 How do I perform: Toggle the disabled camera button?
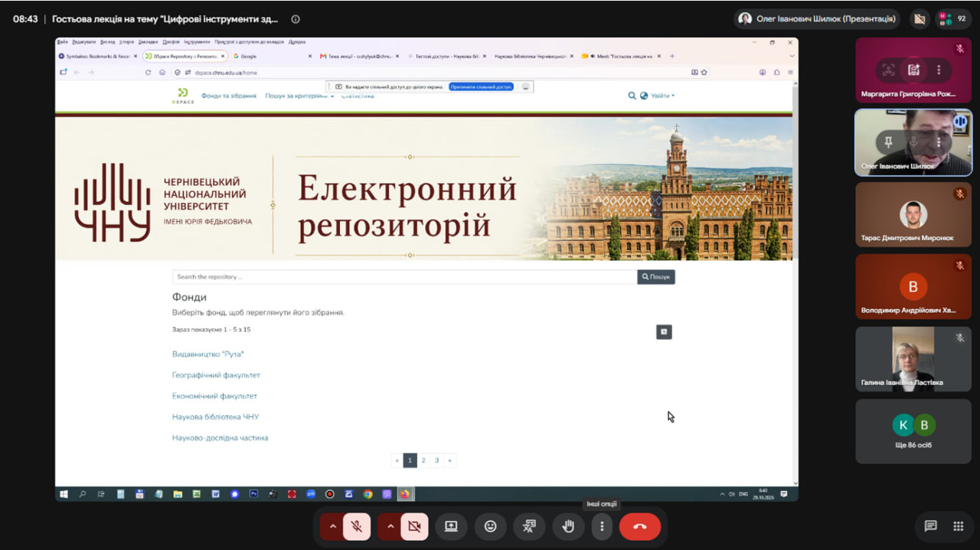point(414,526)
